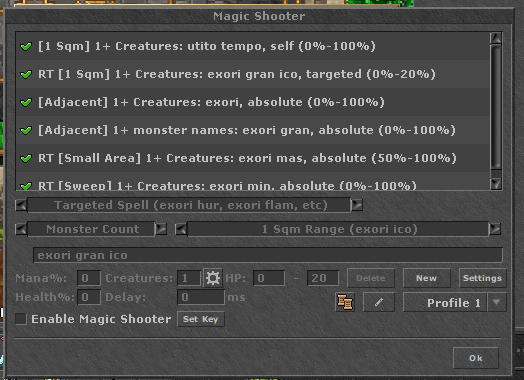Next range right of 1 Sqm Range
This screenshot has width=524, height=380.
[495, 229]
